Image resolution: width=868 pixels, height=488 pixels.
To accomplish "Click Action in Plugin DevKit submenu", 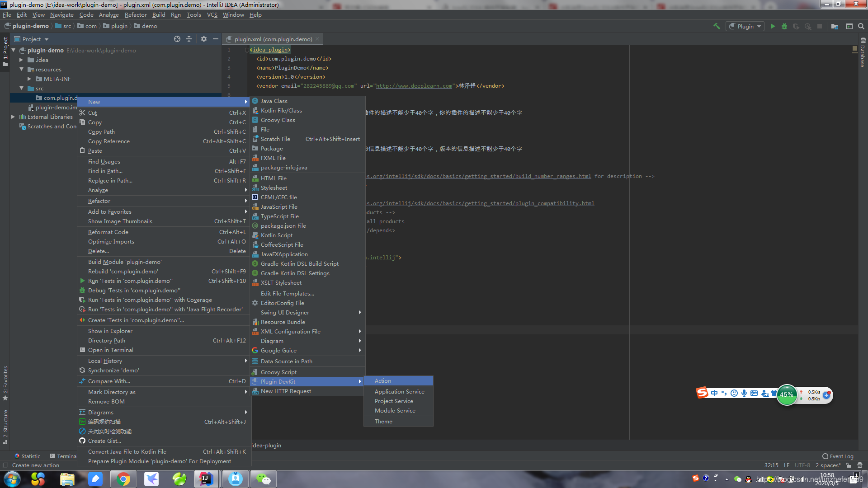I will (398, 380).
